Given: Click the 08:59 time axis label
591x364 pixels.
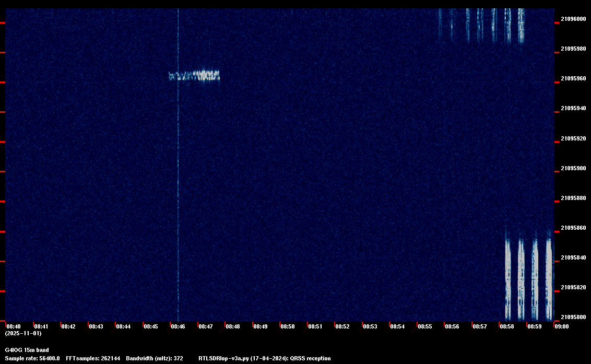Looking at the screenshot, I should pos(535,326).
